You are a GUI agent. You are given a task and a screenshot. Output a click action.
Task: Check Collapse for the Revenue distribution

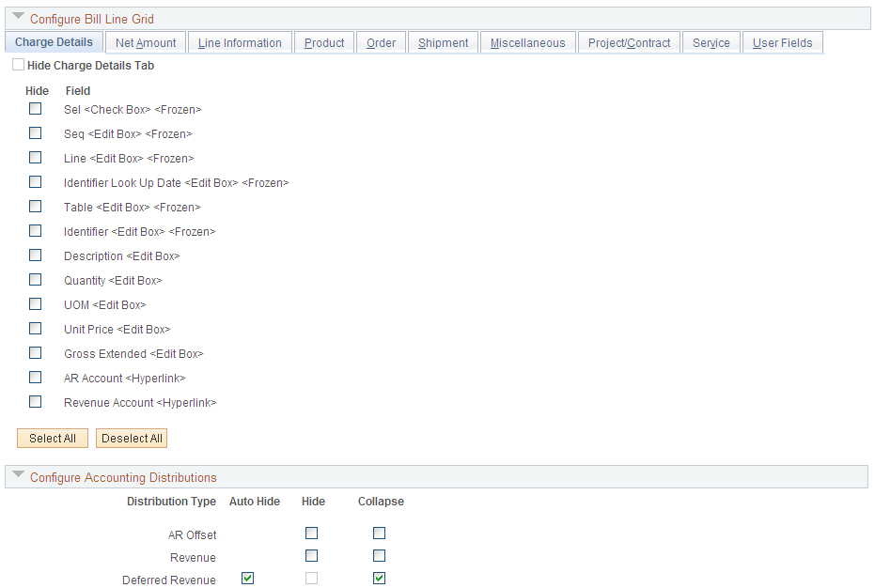pyautogui.click(x=379, y=555)
